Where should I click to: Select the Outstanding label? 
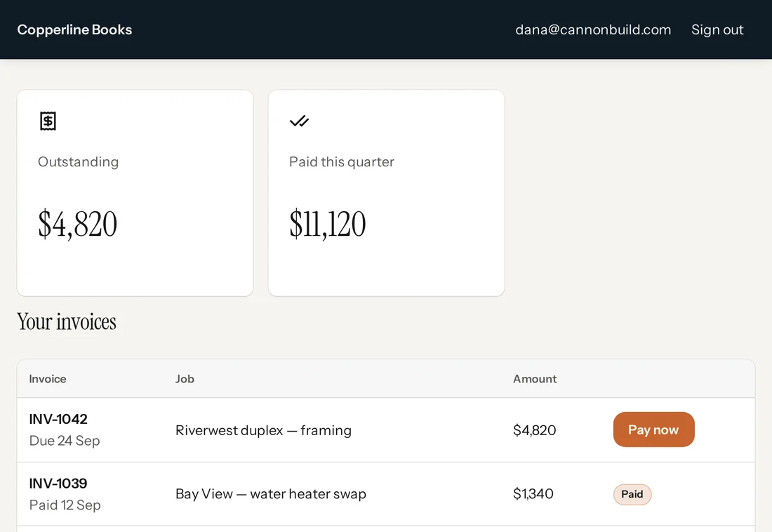point(79,161)
